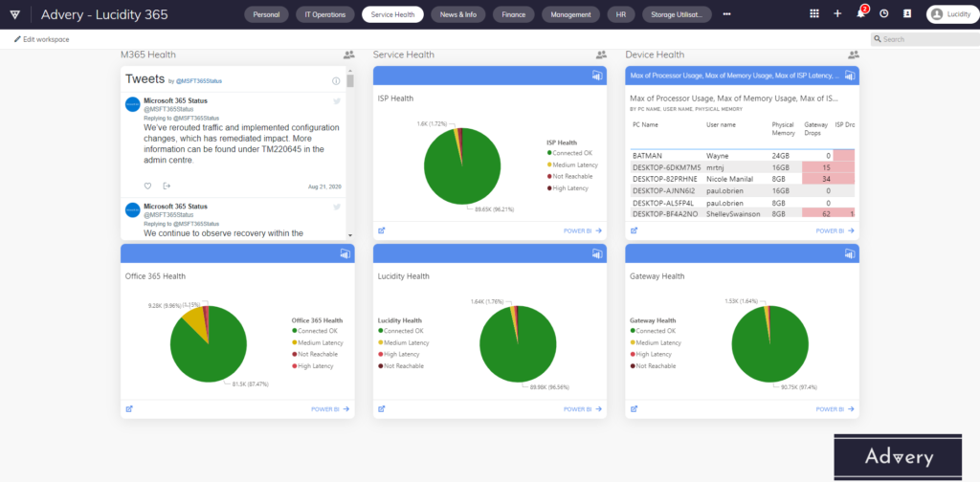Open the contacts directory icon
The height and width of the screenshot is (482, 980).
pos(907,13)
